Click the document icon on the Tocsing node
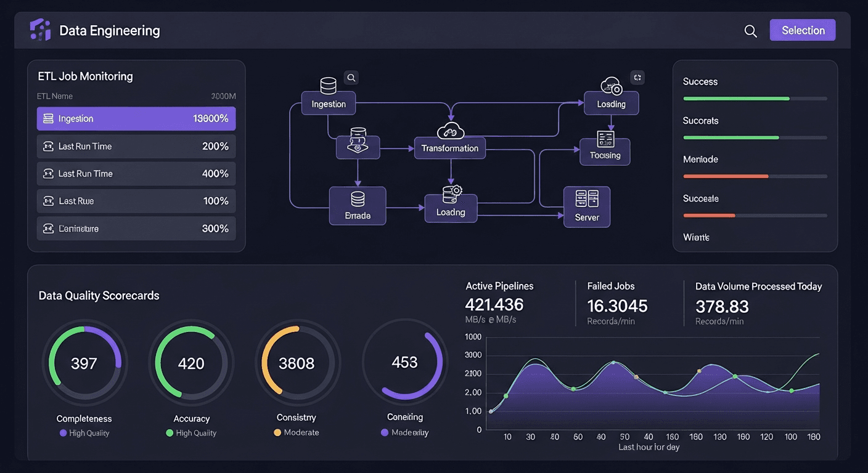The image size is (868, 473). click(x=605, y=140)
